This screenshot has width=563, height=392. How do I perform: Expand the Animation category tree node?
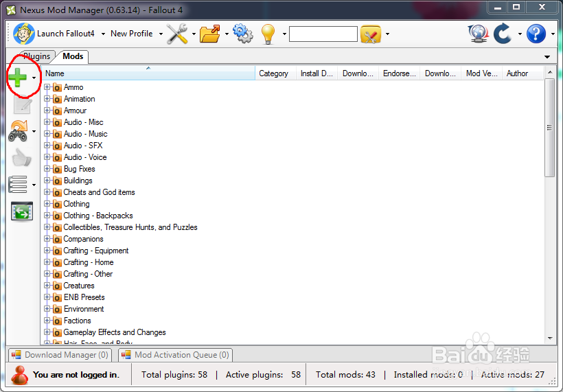47,99
